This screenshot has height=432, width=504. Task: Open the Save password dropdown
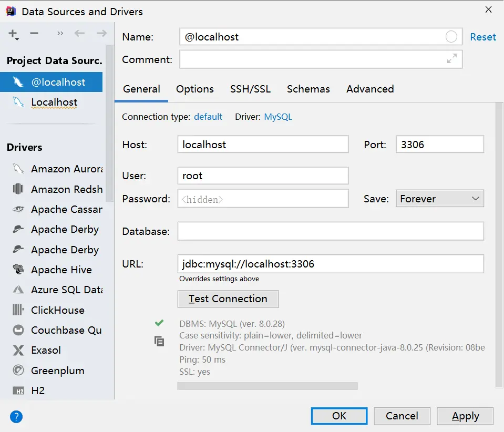(439, 199)
